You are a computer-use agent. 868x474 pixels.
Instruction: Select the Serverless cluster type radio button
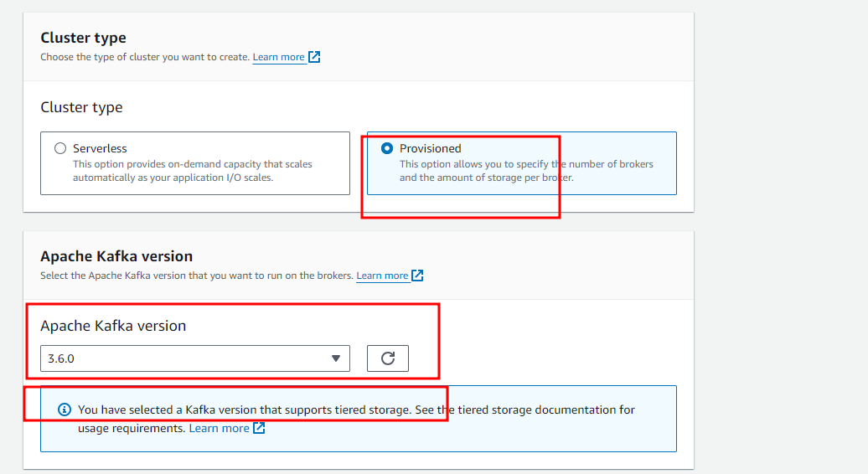tap(59, 148)
